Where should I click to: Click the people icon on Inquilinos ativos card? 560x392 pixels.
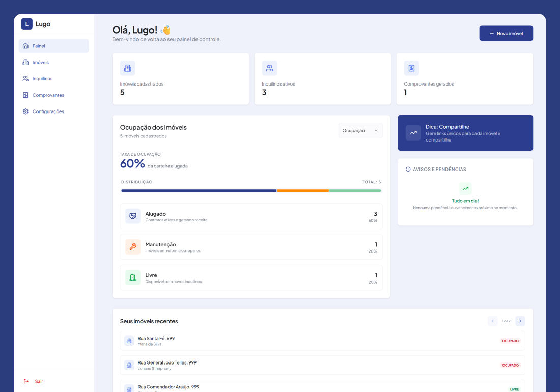pos(269,68)
